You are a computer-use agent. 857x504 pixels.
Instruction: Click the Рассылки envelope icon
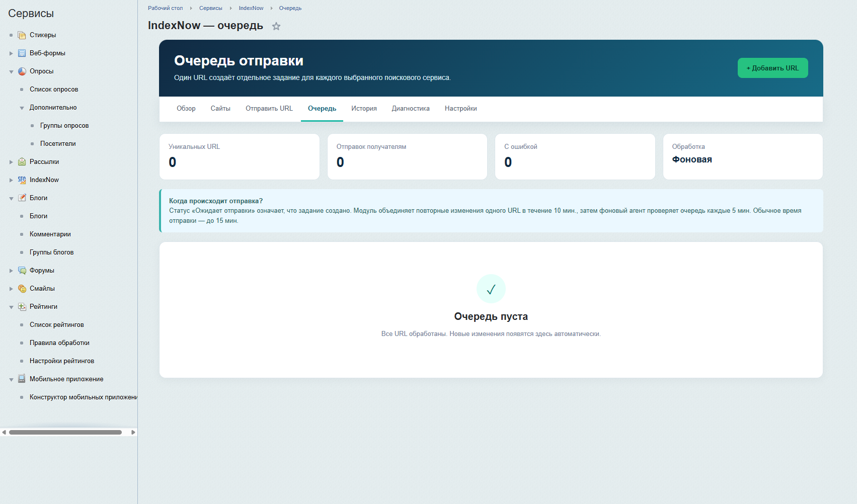tap(22, 162)
